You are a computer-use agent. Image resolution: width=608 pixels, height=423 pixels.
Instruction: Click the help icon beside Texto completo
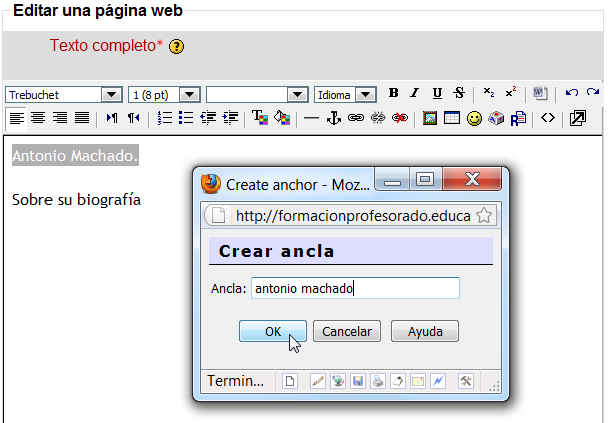point(177,46)
